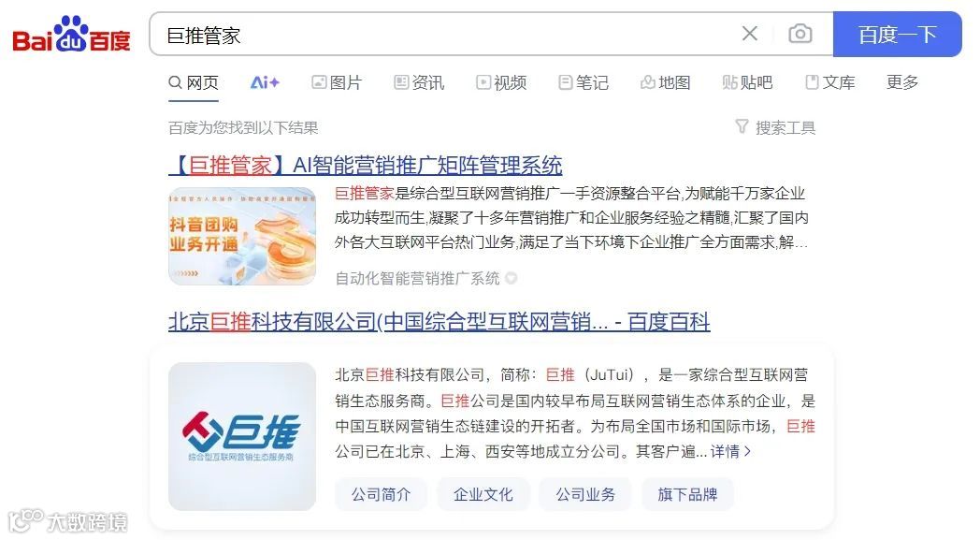Open the 文库 library tab
Image resolution: width=980 pixels, height=540 pixels.
tap(830, 82)
